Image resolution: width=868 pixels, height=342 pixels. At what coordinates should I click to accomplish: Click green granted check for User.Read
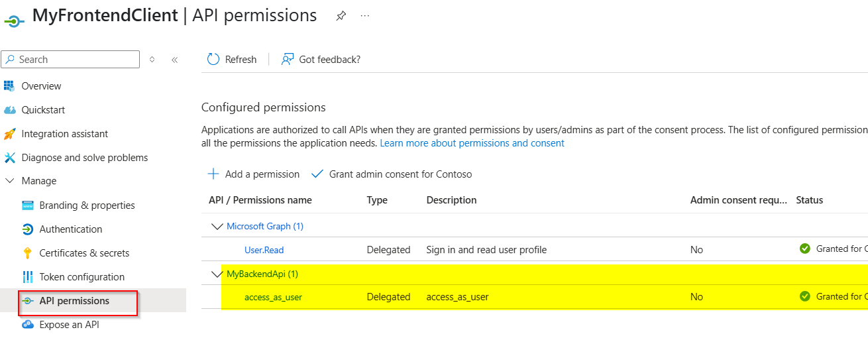point(805,249)
